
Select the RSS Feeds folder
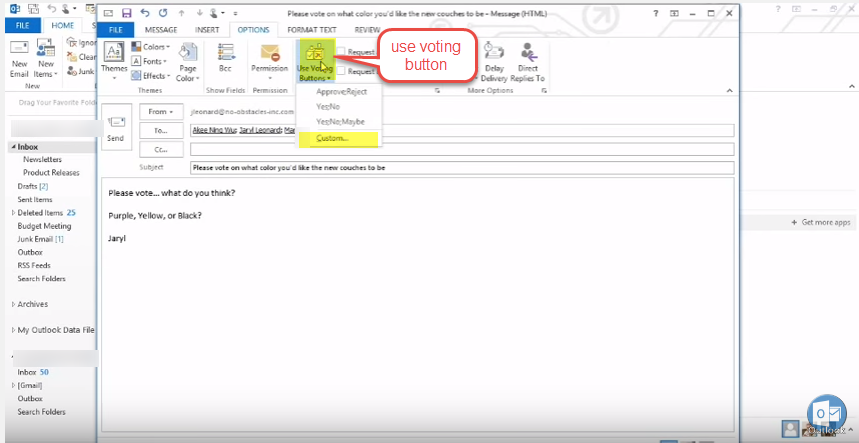click(x=34, y=265)
